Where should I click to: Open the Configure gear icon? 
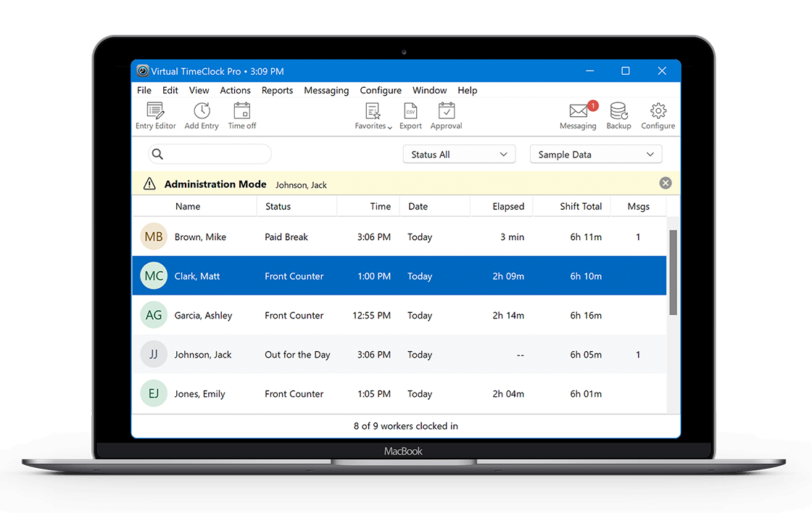click(658, 115)
